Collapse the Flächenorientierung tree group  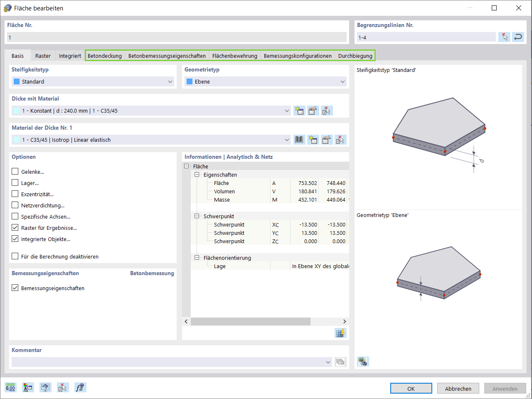point(197,258)
